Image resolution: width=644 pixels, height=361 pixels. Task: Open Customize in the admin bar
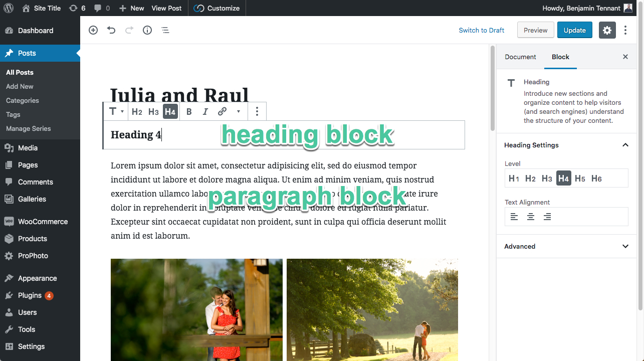tap(217, 8)
